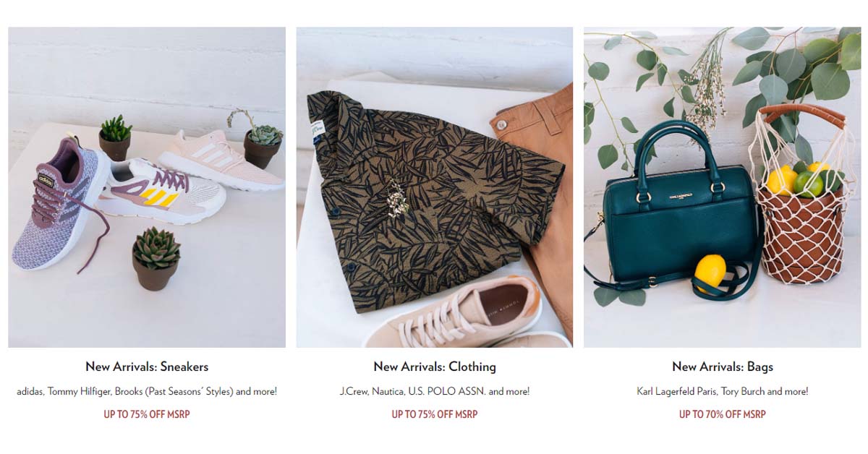Click the "New Arrivals: Bags" heading
The width and height of the screenshot is (868, 454).
[x=723, y=367]
